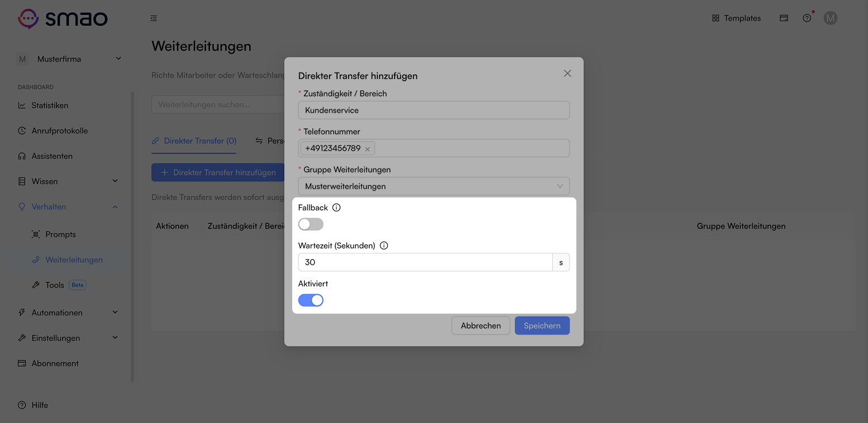Click the Hilfe question mark icon

point(22,405)
